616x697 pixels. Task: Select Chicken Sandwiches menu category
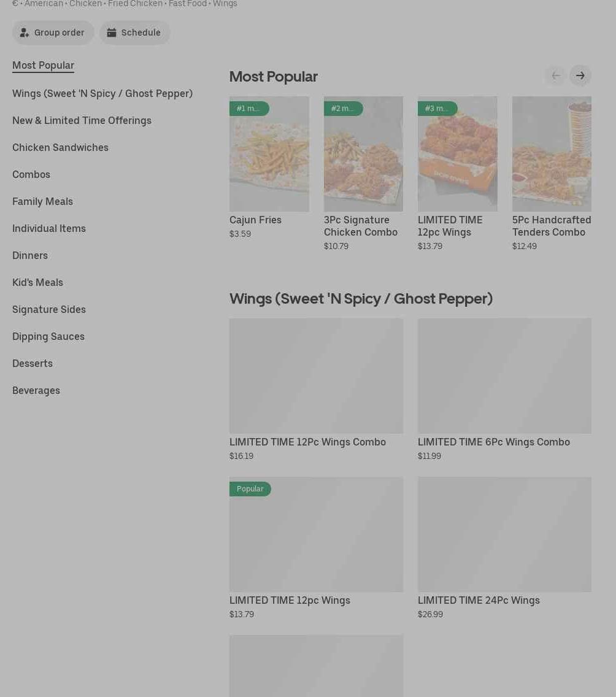pos(60,147)
